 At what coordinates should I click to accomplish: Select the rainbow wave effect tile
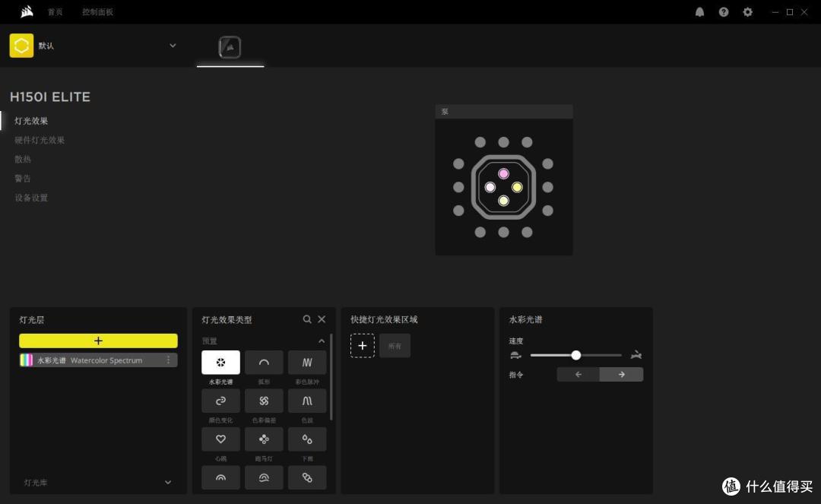pyautogui.click(x=264, y=477)
